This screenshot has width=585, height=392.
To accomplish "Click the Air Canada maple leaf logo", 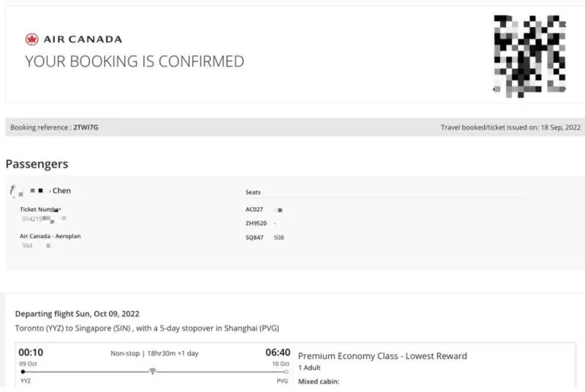I will pos(31,39).
